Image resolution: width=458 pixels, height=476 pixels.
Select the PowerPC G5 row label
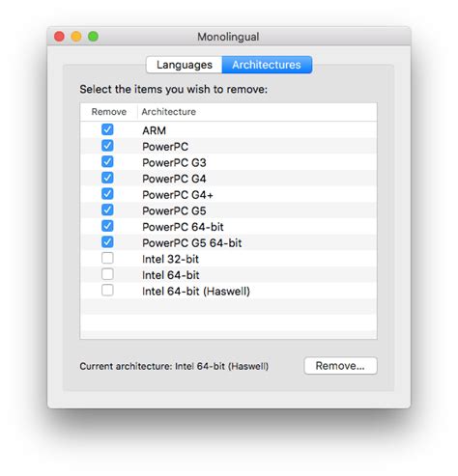pyautogui.click(x=174, y=210)
